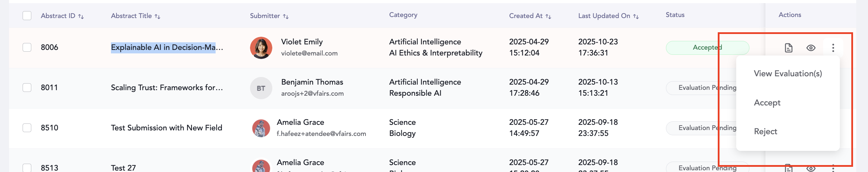Sort by Abstract ID column arrows
This screenshot has height=172, width=868.
(81, 16)
